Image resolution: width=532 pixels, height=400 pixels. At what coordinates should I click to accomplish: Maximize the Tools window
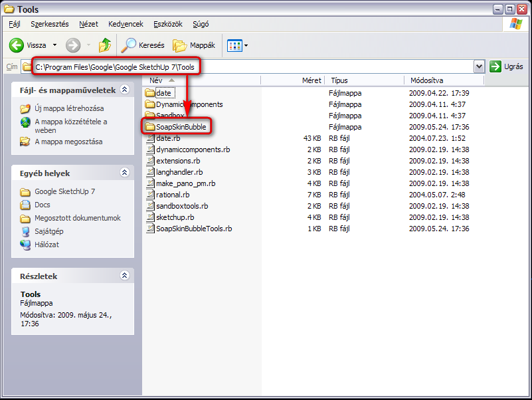509,9
